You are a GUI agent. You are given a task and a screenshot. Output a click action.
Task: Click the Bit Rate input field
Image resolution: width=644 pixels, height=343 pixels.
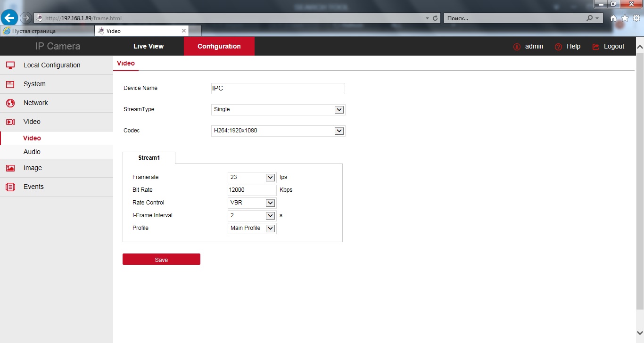tap(252, 190)
